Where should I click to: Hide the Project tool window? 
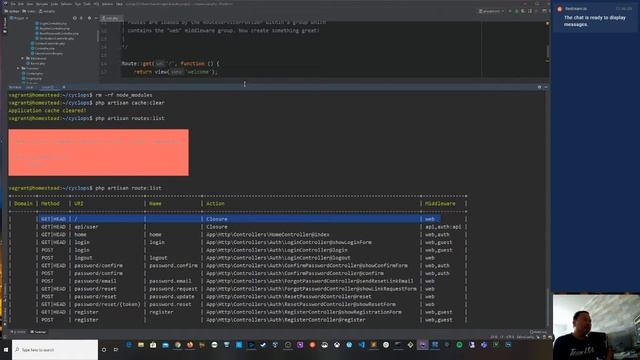(96, 18)
